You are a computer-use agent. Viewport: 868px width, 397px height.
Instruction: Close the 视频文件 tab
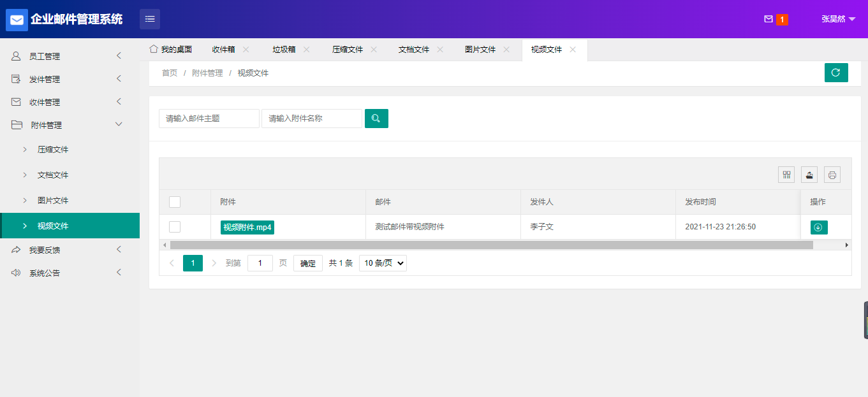573,49
